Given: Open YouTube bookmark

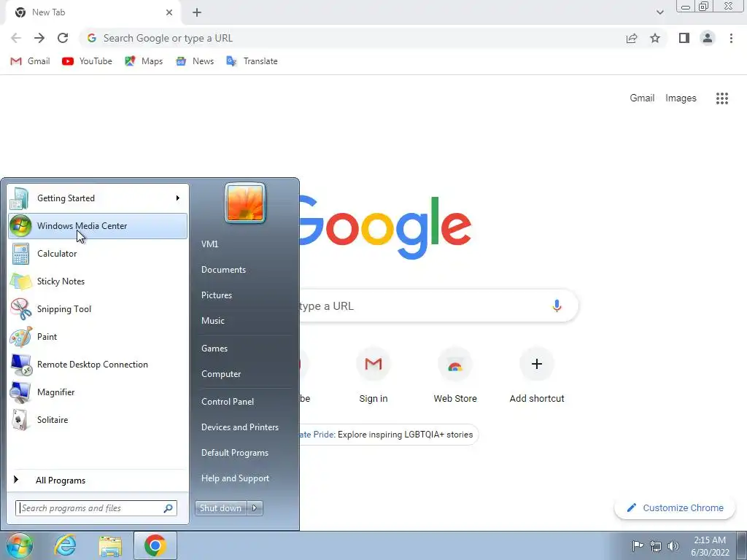Looking at the screenshot, I should (x=88, y=61).
